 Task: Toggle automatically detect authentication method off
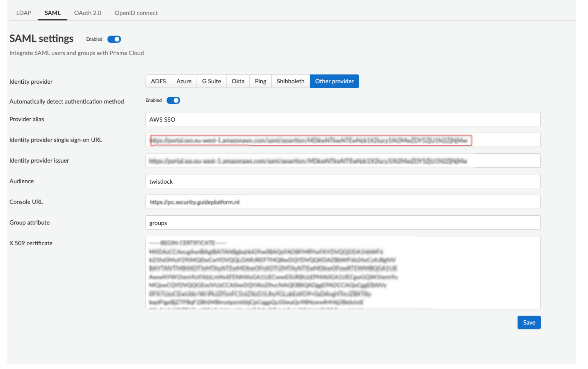pyautogui.click(x=173, y=100)
